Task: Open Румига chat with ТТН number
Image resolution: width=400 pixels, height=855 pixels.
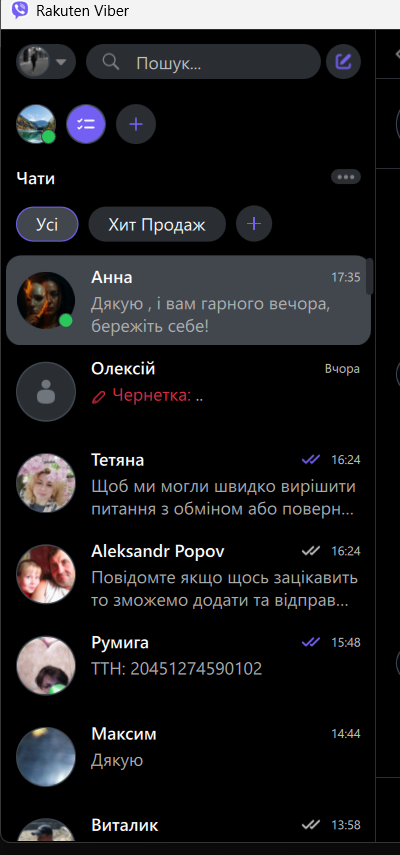Action: (188, 665)
